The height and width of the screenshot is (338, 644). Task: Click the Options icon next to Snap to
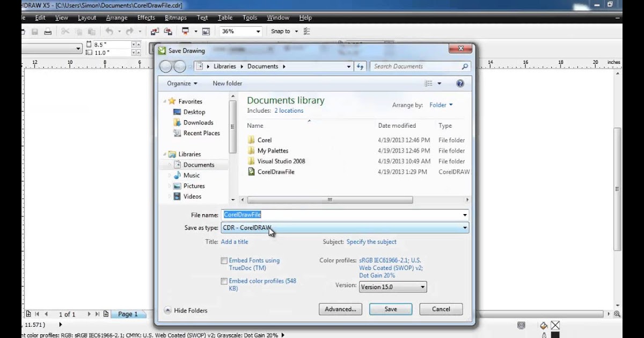(307, 32)
